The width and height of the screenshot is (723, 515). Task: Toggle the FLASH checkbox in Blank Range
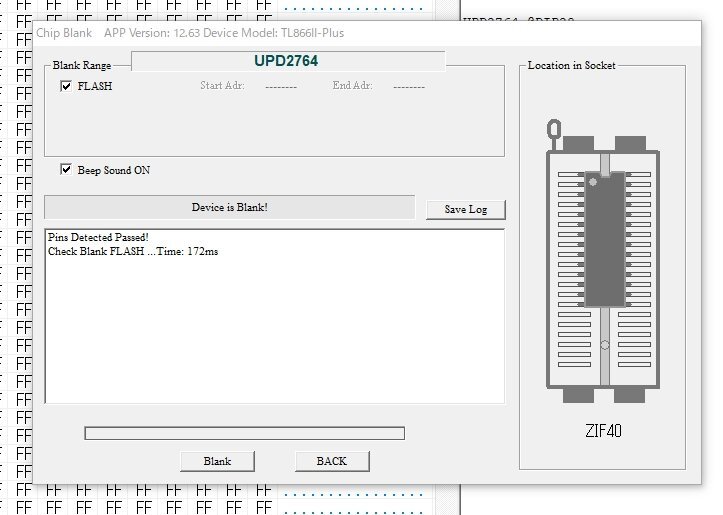[66, 86]
